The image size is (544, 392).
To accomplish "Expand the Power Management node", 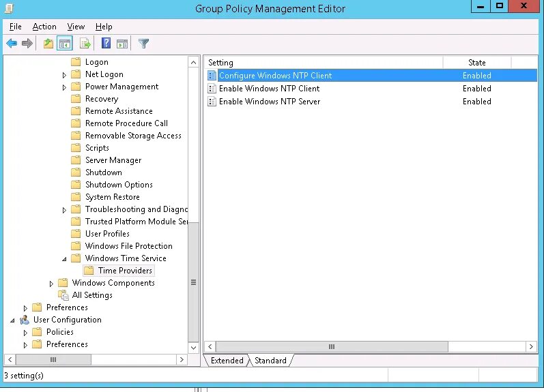I will (x=64, y=87).
